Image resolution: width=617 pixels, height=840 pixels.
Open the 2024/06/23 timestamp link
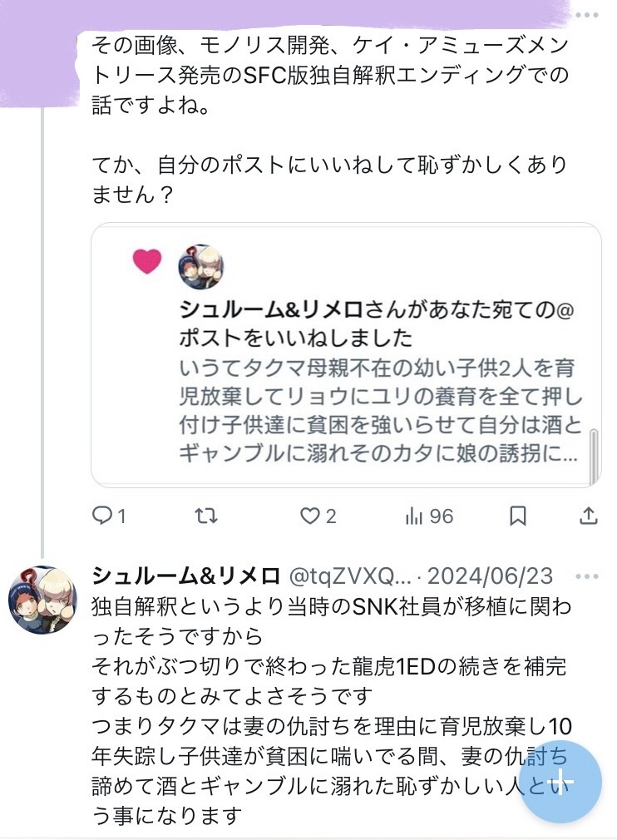[490, 576]
